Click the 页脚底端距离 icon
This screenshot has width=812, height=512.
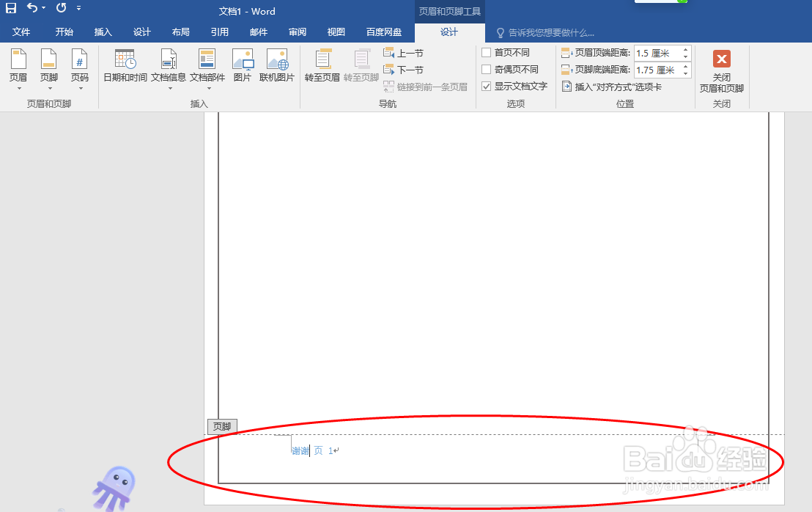567,70
